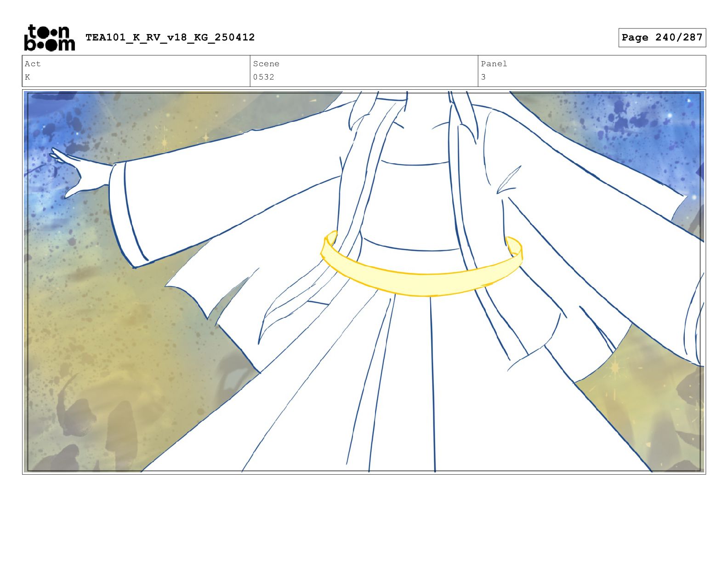Image resolution: width=728 pixels, height=563 pixels.
Task: Click the Panel value 3
Action: click(483, 77)
